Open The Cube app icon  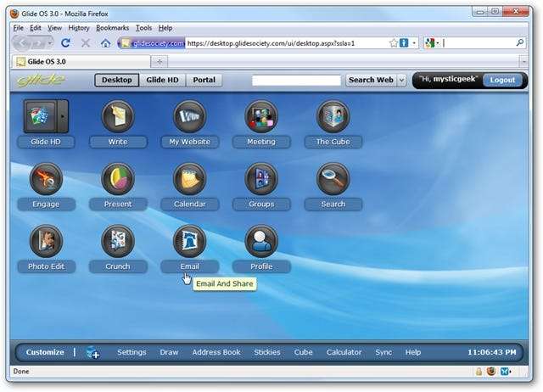click(x=333, y=116)
